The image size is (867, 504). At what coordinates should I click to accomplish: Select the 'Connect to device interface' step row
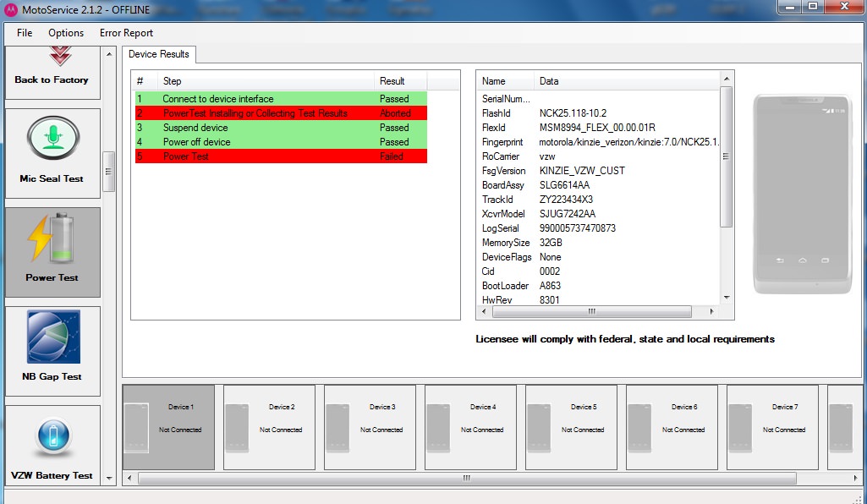coord(281,99)
